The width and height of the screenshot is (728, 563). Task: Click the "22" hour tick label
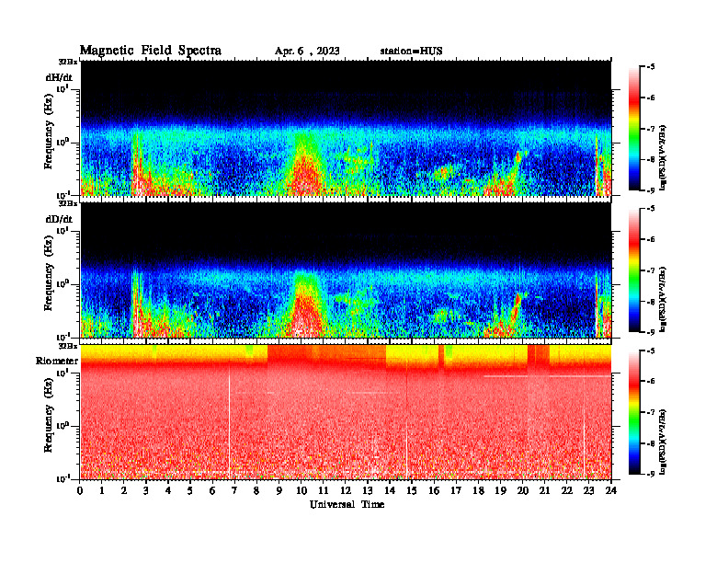[x=567, y=490]
